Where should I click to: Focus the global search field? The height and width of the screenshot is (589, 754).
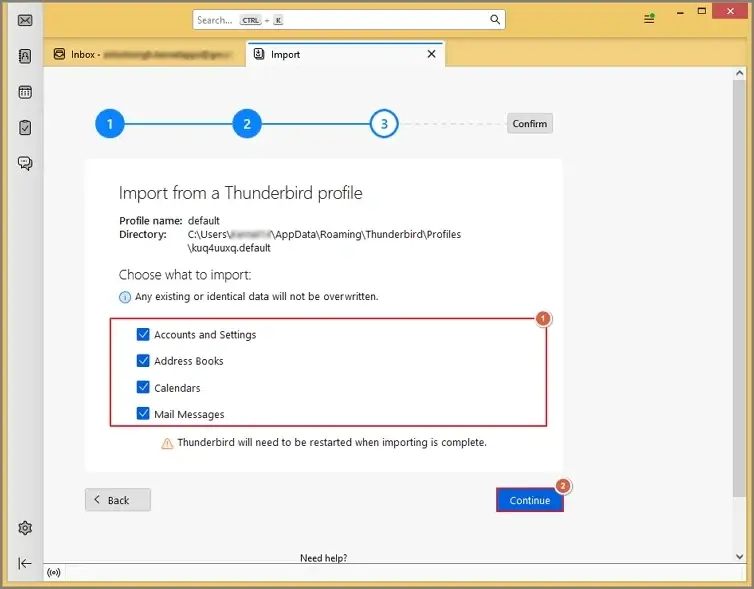pos(349,20)
